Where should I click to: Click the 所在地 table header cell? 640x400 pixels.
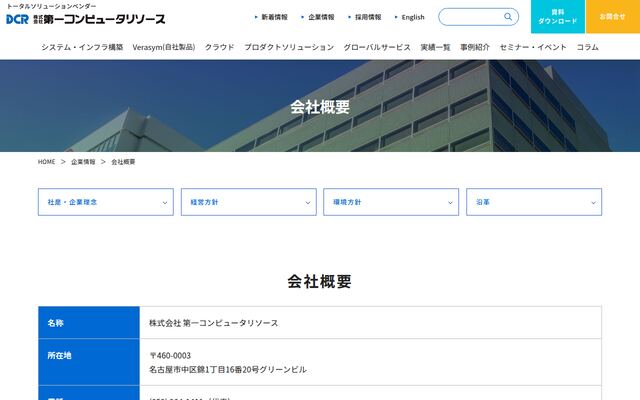[x=89, y=362]
